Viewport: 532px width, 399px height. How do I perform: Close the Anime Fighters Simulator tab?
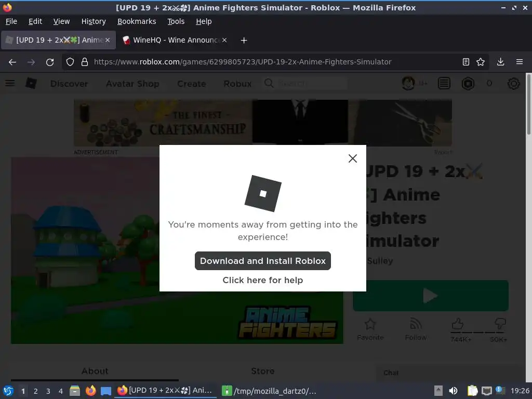[108, 40]
